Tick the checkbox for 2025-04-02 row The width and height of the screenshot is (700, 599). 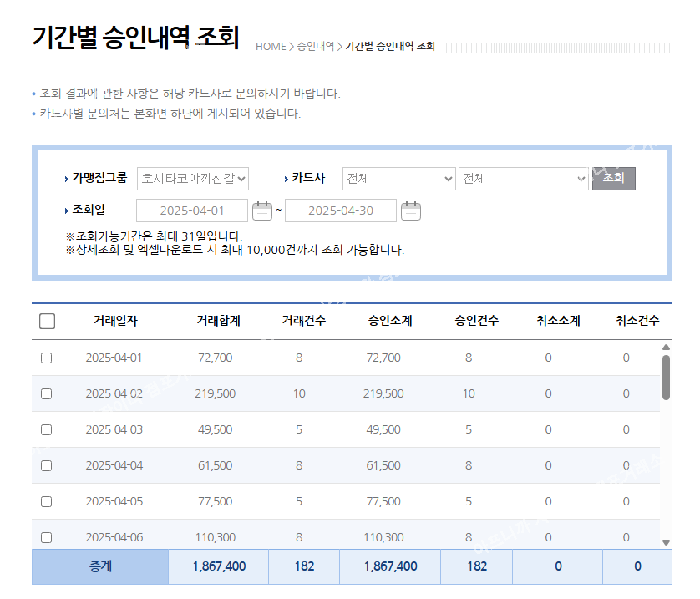click(x=47, y=393)
